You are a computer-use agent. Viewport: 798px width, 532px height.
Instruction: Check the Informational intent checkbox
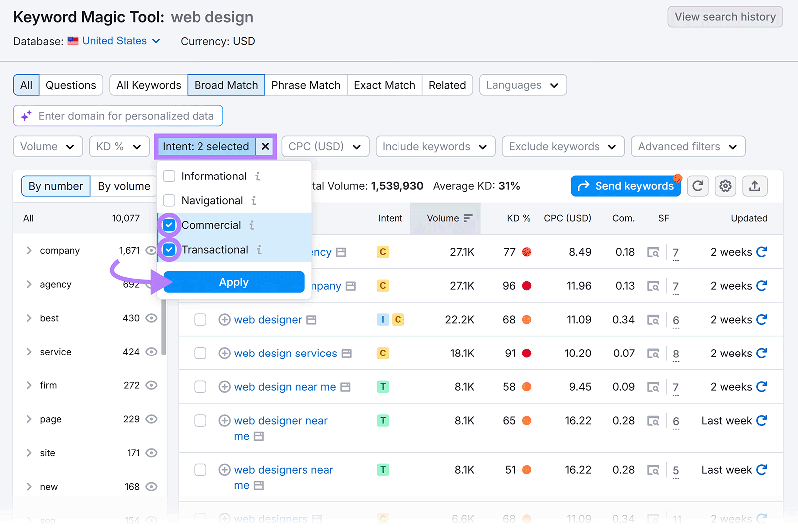click(169, 176)
